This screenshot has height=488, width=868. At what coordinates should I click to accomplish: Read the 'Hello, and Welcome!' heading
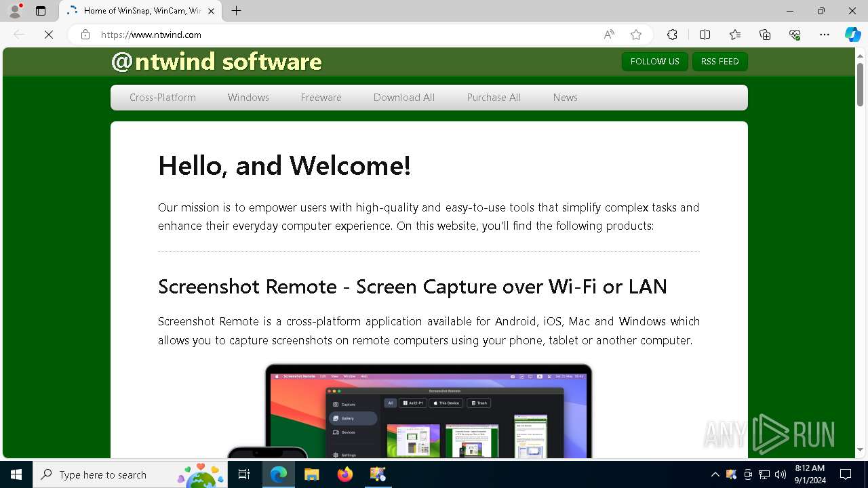pos(284,166)
